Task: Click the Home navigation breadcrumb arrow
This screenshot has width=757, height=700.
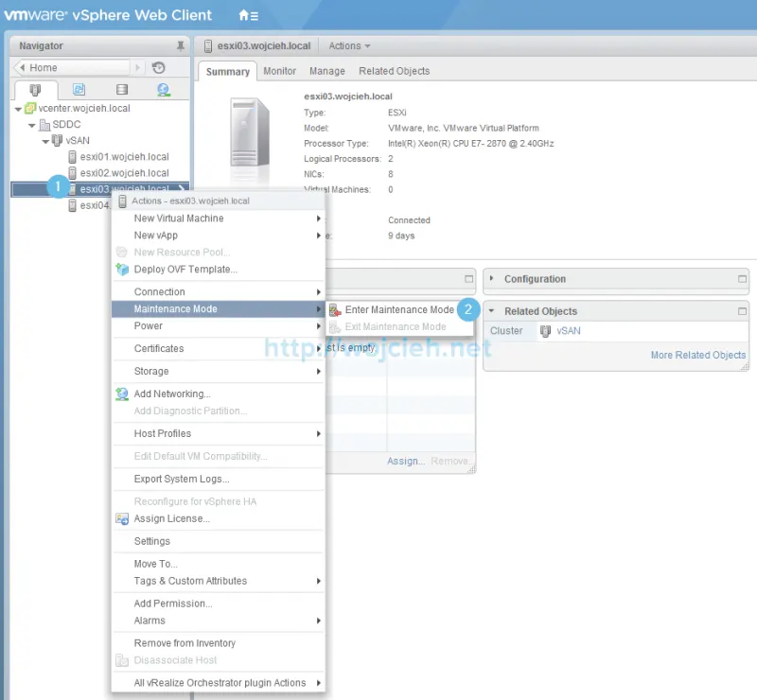Action: click(21, 67)
